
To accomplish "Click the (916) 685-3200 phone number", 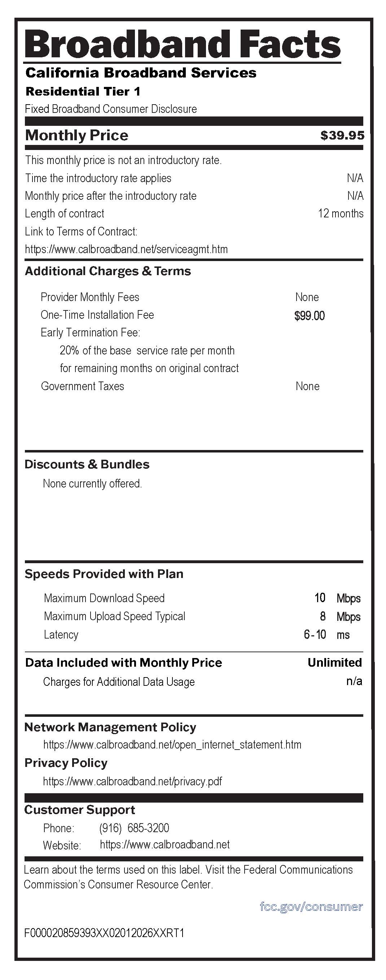I will 134,828.
